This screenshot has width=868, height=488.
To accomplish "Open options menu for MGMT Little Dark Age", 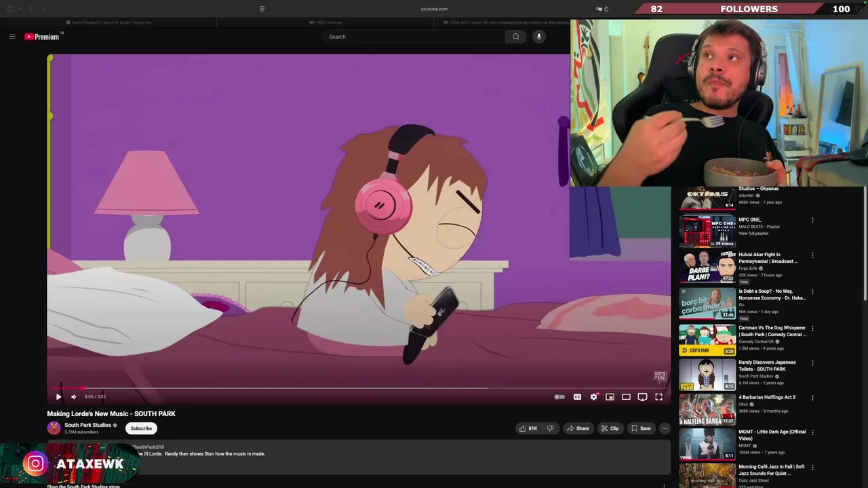I will click(x=812, y=433).
